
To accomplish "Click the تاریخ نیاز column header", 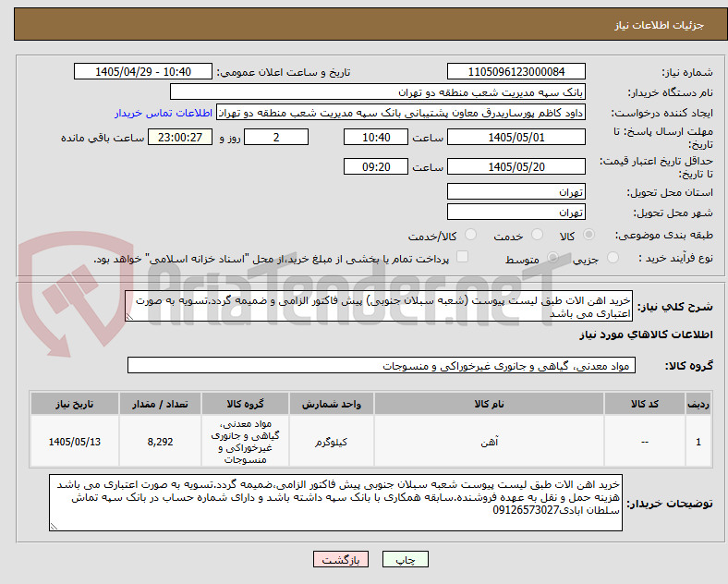I will pos(74,404).
